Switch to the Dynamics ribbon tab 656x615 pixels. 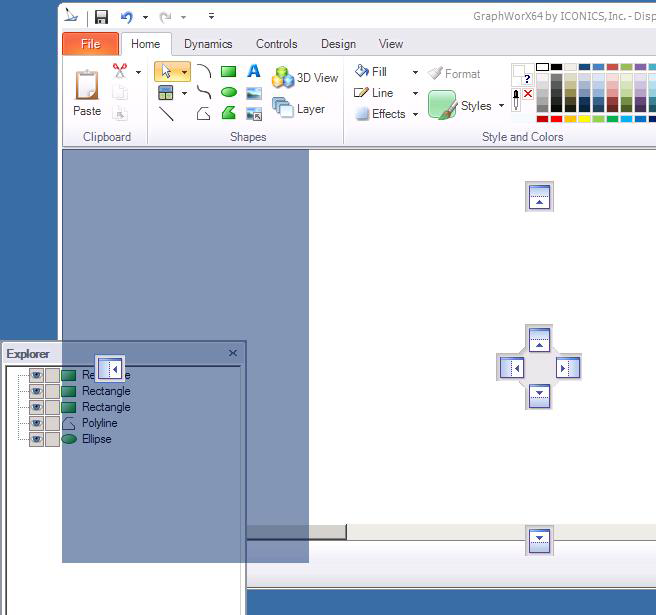tap(208, 44)
